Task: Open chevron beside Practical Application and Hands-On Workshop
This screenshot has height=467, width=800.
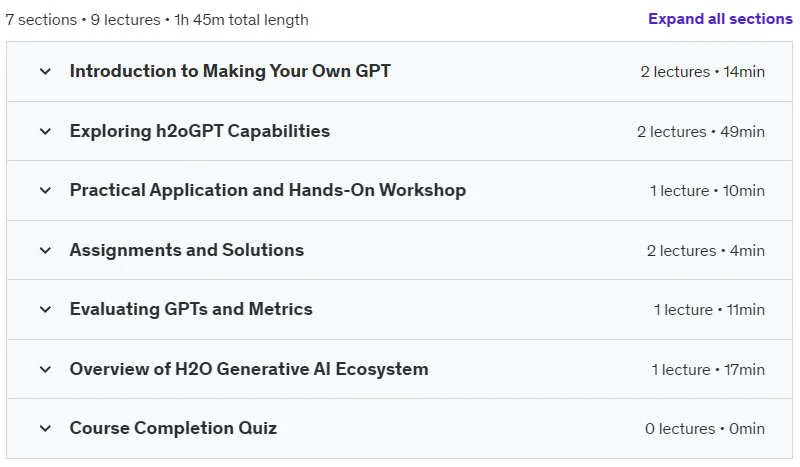Action: point(45,191)
